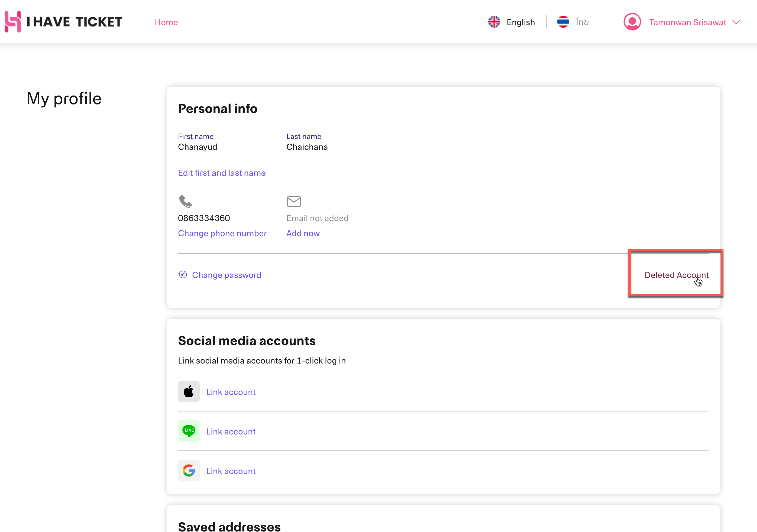
Task: Click the Personal info heading
Action: tap(218, 109)
